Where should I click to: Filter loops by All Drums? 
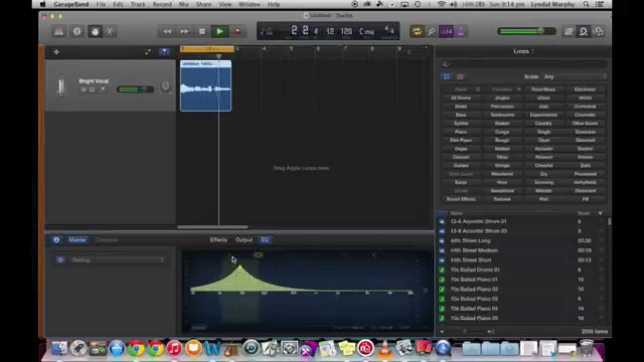(x=461, y=98)
